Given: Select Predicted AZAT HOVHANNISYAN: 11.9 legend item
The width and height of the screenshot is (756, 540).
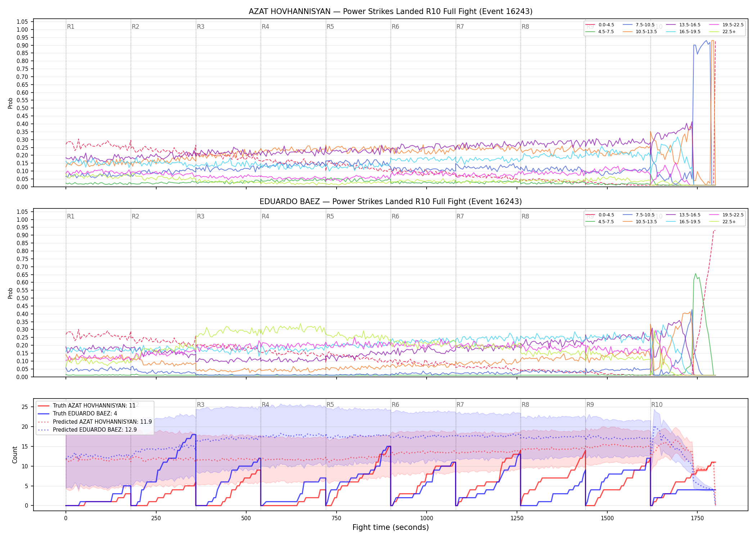Looking at the screenshot, I should (x=95, y=422).
